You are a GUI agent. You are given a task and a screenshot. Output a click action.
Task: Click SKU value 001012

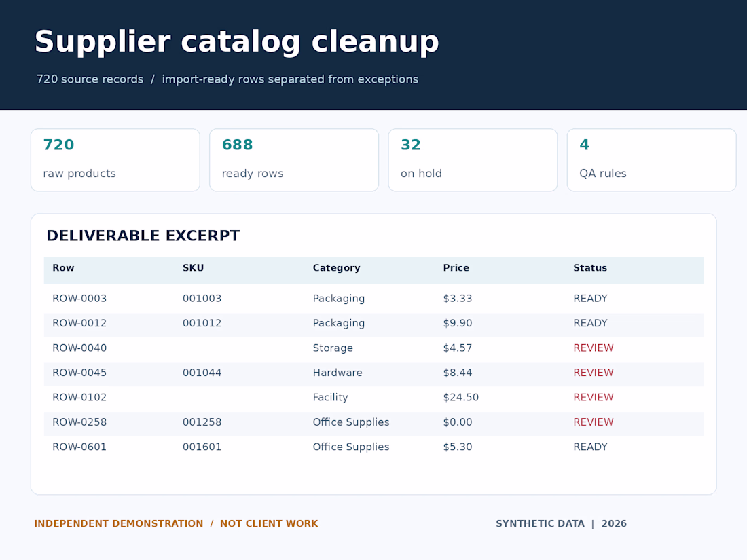(202, 323)
